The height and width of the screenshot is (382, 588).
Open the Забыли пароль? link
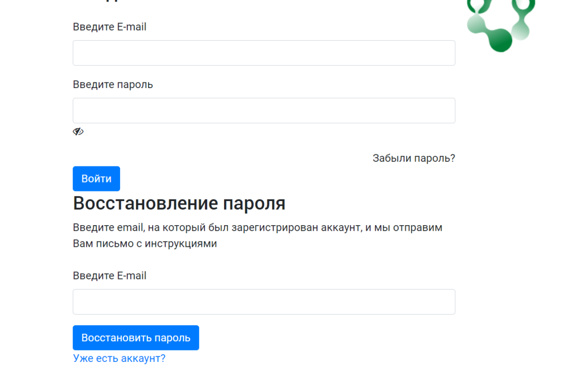414,158
